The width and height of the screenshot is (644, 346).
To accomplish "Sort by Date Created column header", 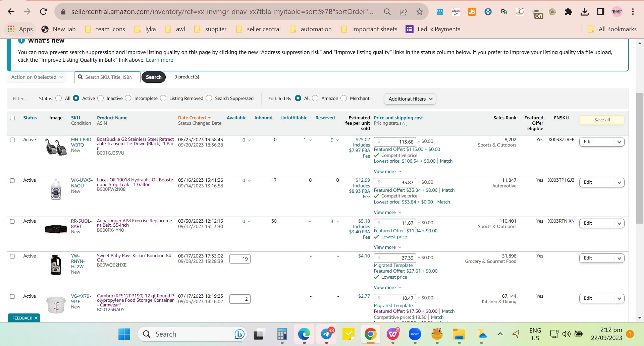I will [x=195, y=118].
